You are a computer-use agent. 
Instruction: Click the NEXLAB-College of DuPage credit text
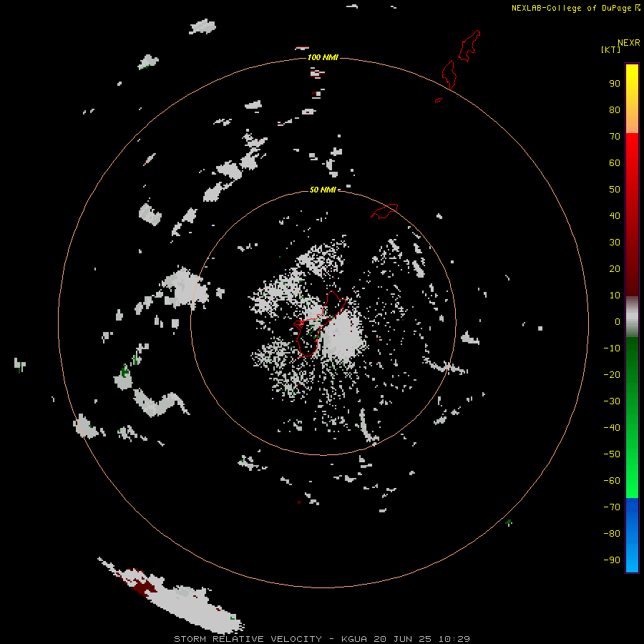[x=571, y=8]
